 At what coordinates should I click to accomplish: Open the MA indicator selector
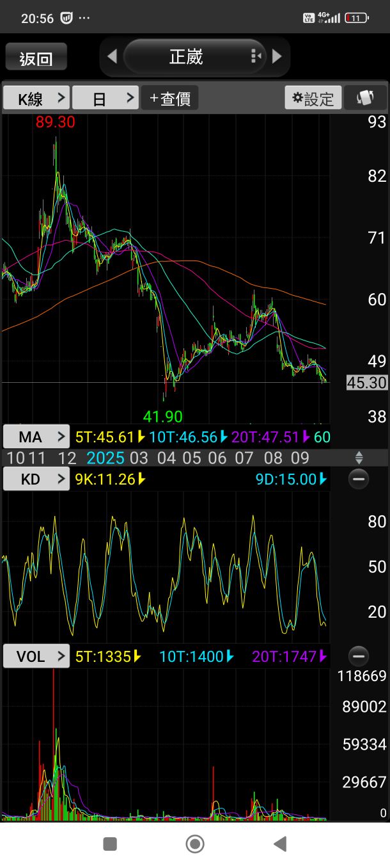tap(36, 437)
